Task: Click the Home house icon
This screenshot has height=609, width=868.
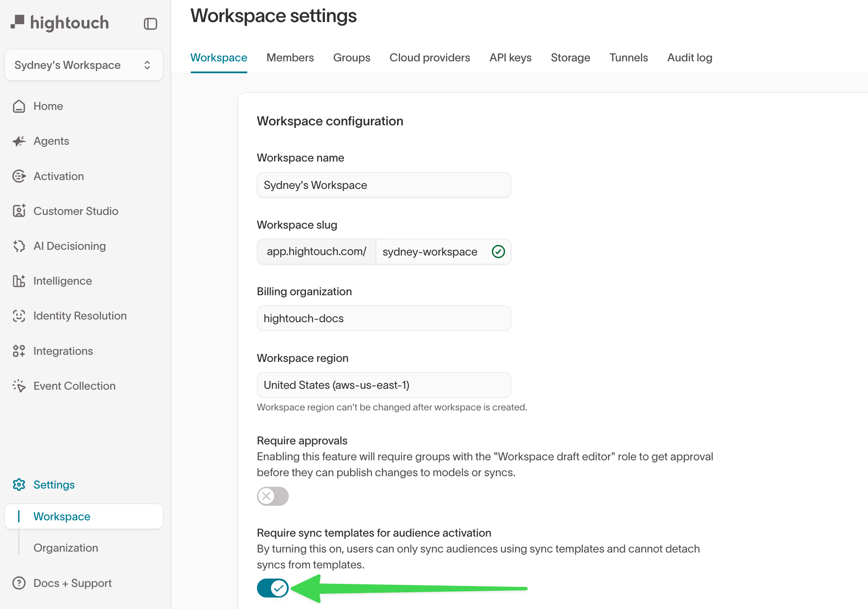Action: (x=19, y=106)
